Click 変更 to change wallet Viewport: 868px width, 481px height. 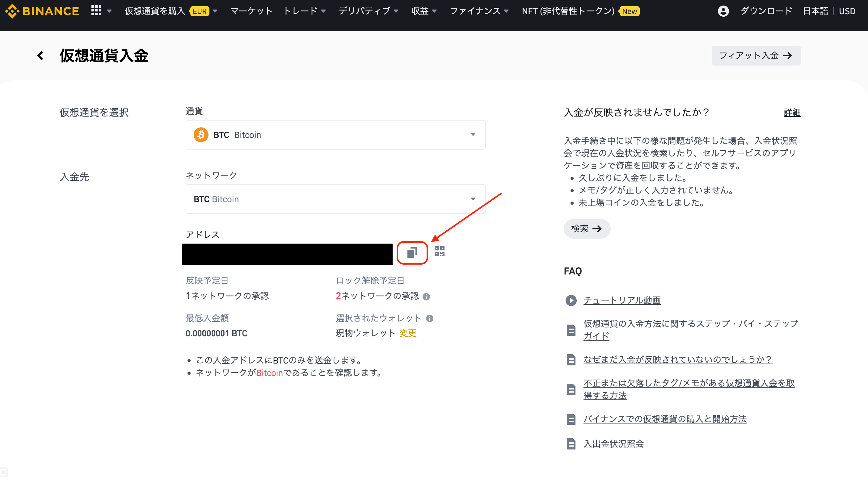[x=408, y=333]
